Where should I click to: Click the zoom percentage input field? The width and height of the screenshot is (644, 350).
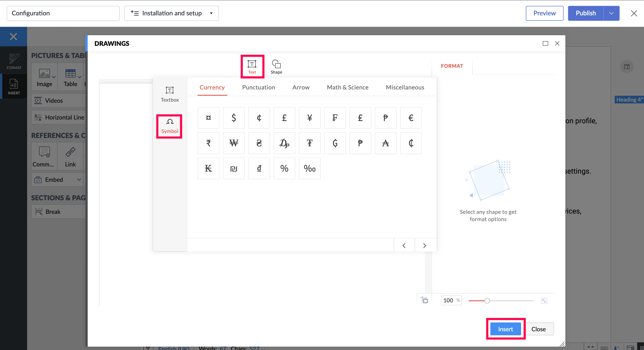(449, 300)
